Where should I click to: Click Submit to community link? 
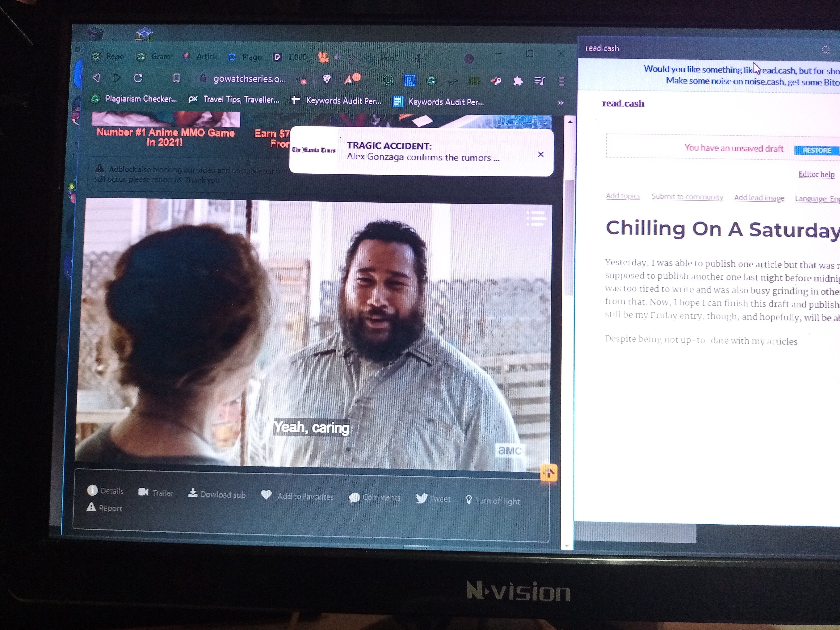pos(687,197)
